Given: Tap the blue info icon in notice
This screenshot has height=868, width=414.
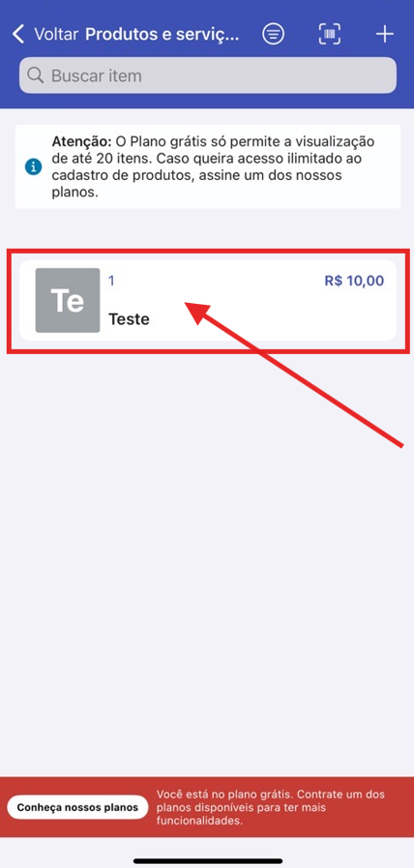Looking at the screenshot, I should [x=33, y=166].
